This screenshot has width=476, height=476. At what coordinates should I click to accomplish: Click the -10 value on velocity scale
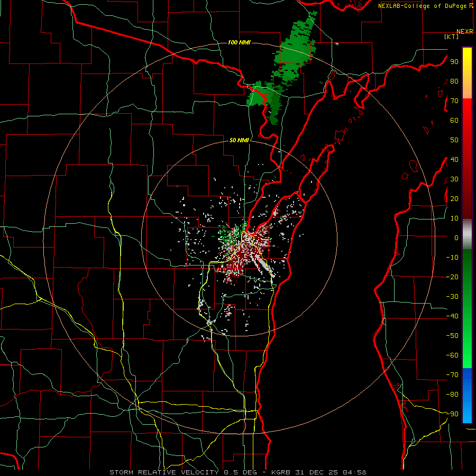(452, 258)
